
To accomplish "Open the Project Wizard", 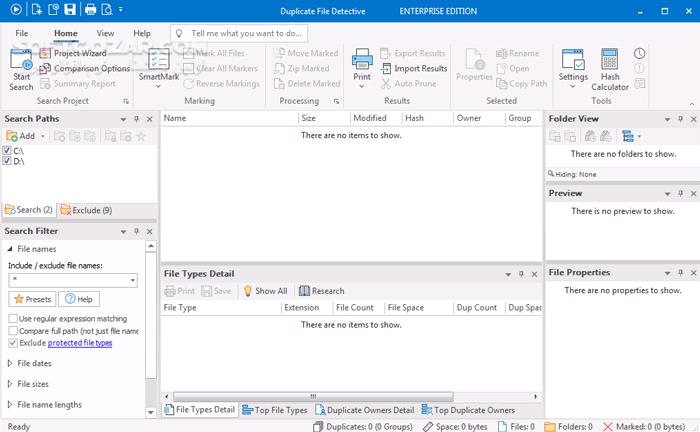I will click(x=73, y=53).
